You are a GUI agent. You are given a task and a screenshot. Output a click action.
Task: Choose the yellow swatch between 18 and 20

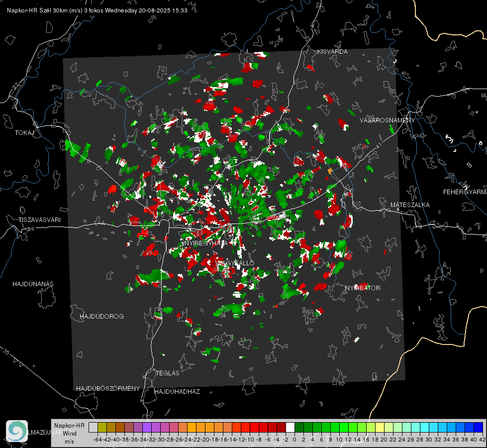point(380,427)
